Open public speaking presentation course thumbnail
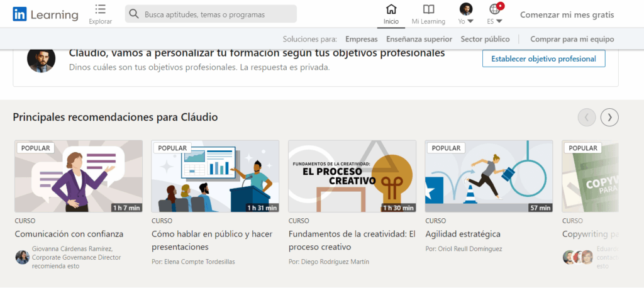The height and width of the screenshot is (288, 644). pyautogui.click(x=215, y=176)
